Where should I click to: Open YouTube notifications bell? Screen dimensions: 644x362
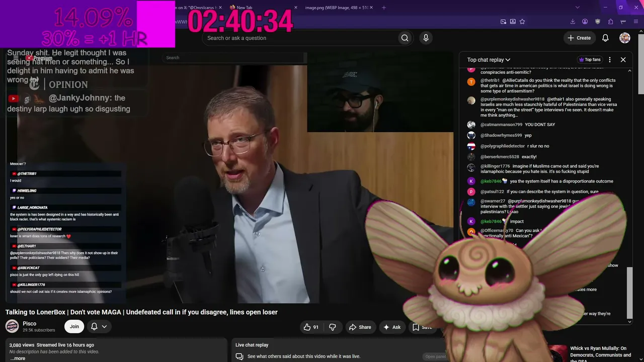tap(605, 38)
